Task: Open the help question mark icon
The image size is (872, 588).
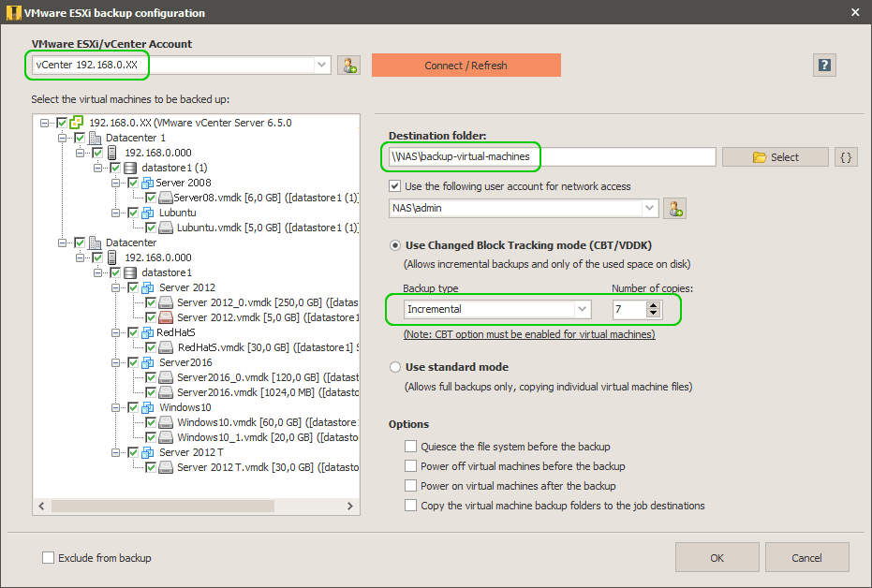Action: (x=824, y=65)
